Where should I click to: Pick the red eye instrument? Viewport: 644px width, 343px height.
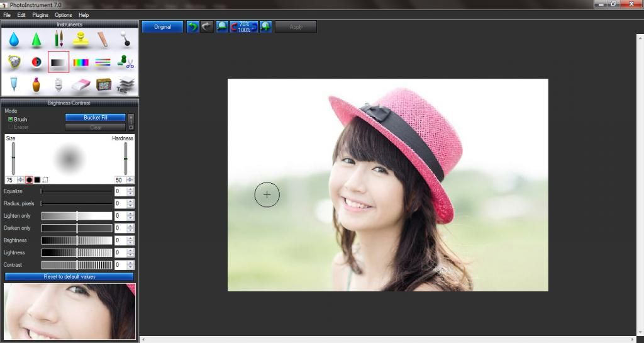click(x=36, y=62)
